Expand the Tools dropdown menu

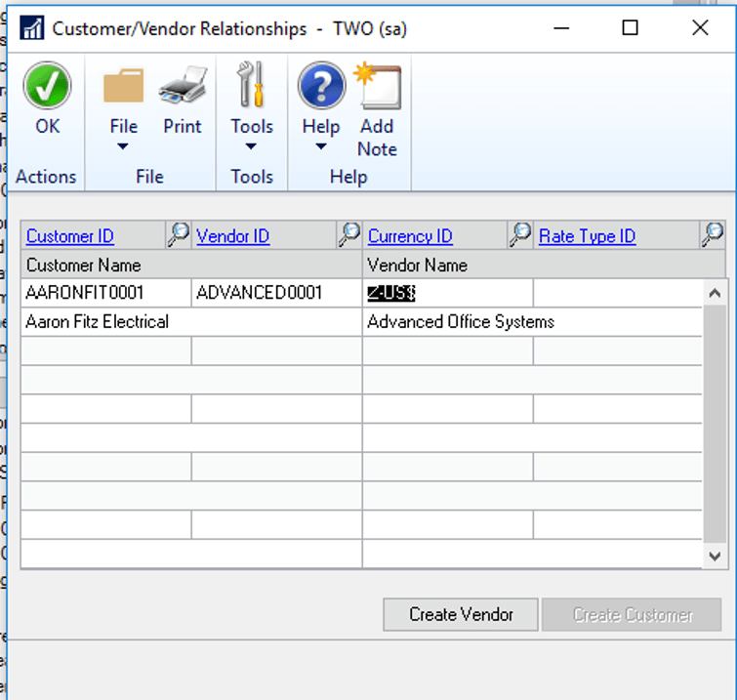251,146
